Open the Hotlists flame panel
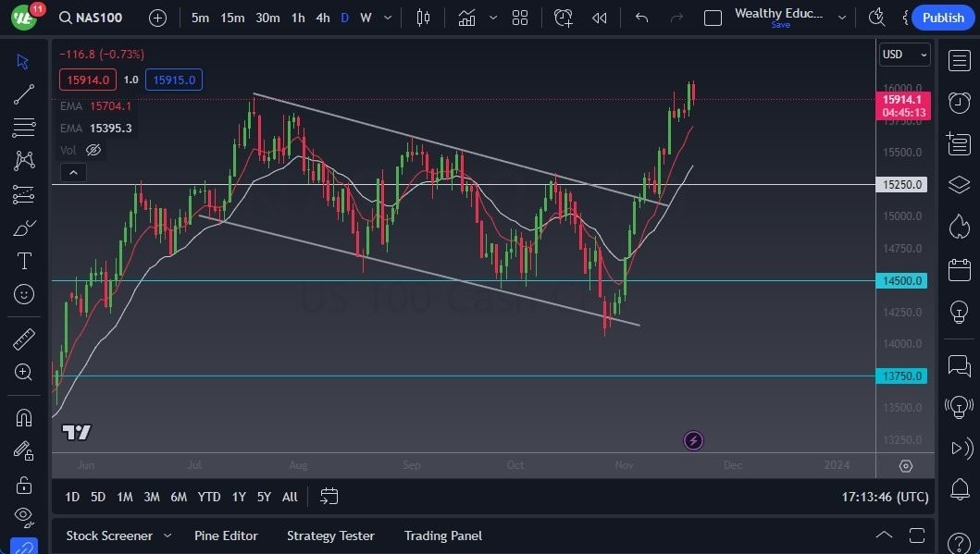The image size is (980, 554). 959,225
